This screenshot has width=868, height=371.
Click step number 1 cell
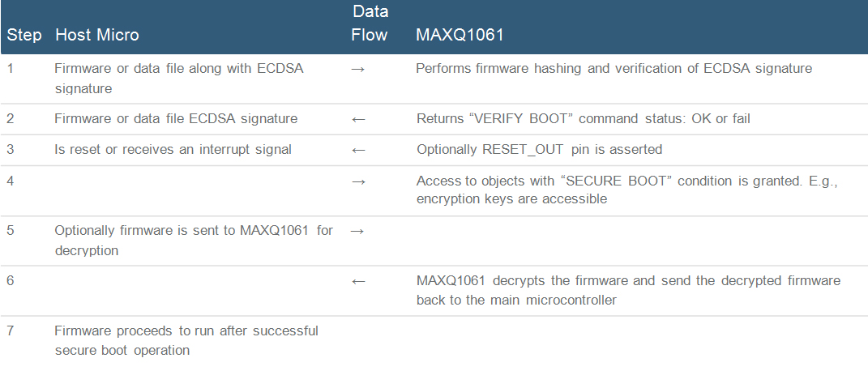tap(11, 68)
